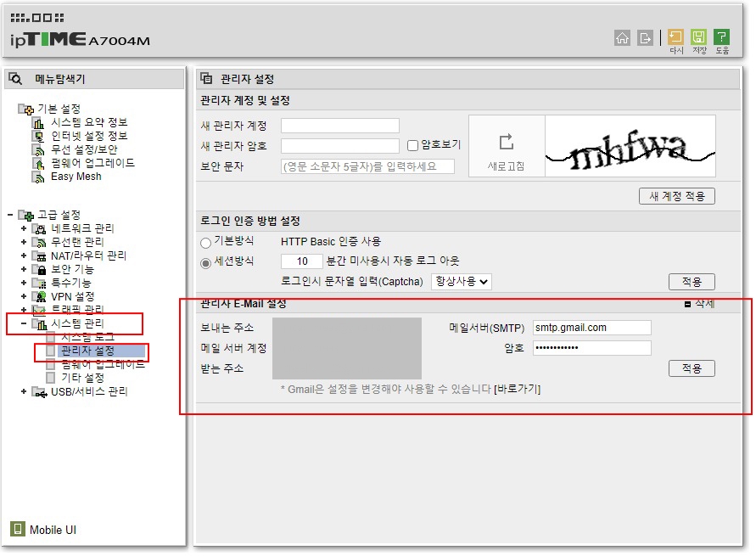756x556 pixels.
Task: Click the 무선 설정/보안 wifi icon
Action: [x=38, y=150]
